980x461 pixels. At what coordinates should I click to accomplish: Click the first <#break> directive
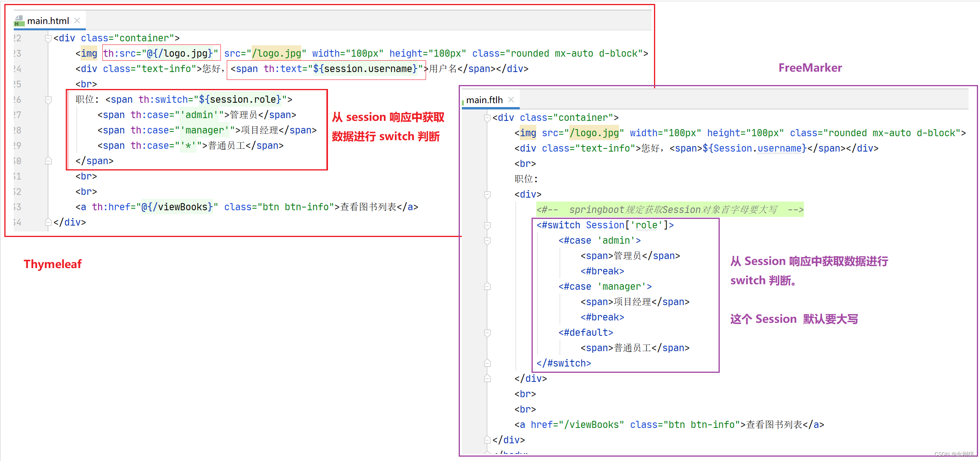(x=602, y=271)
